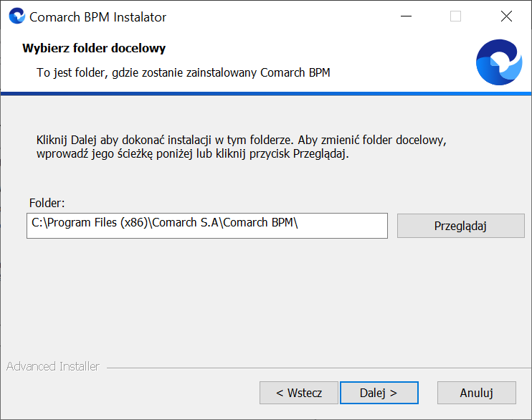This screenshot has height=420, width=532.
Task: Click the "Advanced Installer" text
Action: coord(53,366)
